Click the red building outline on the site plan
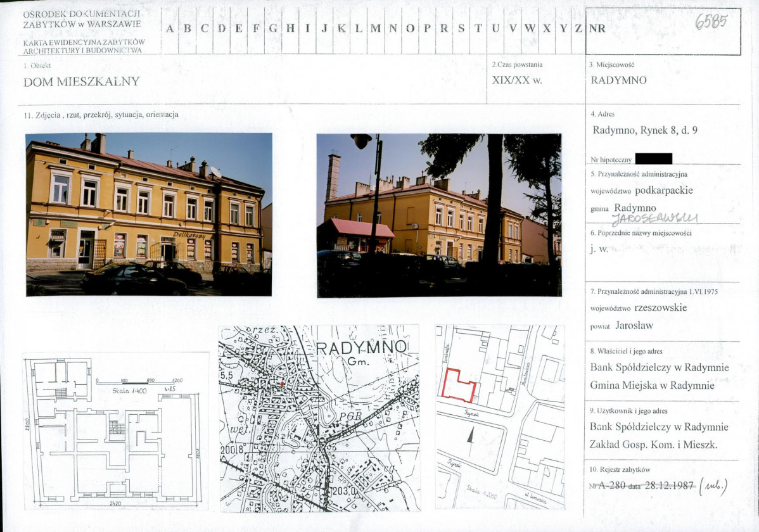This screenshot has height=532, width=759. 459,385
